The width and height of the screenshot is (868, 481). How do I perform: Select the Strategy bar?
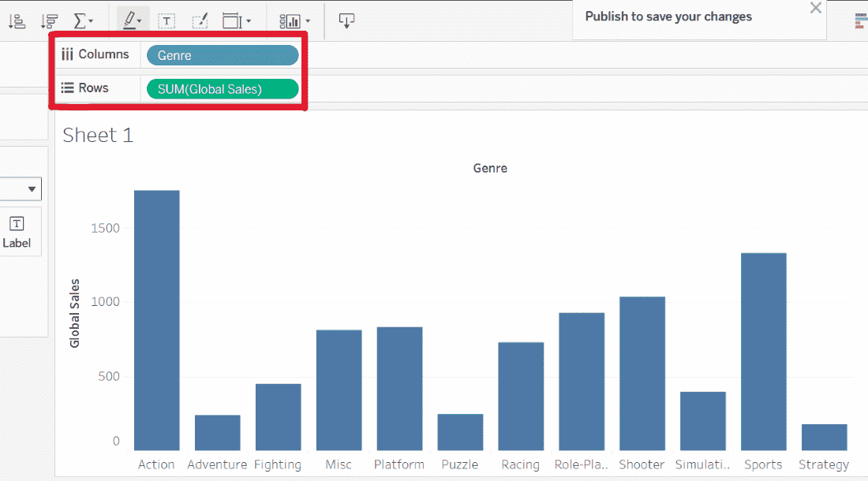pos(825,438)
